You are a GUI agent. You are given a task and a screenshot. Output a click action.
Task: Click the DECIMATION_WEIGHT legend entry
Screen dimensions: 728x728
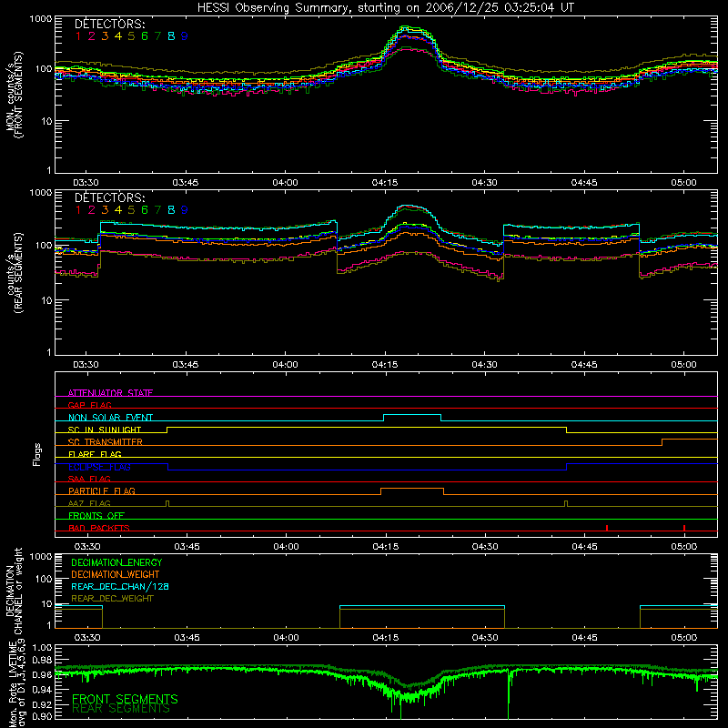pyautogui.click(x=116, y=574)
